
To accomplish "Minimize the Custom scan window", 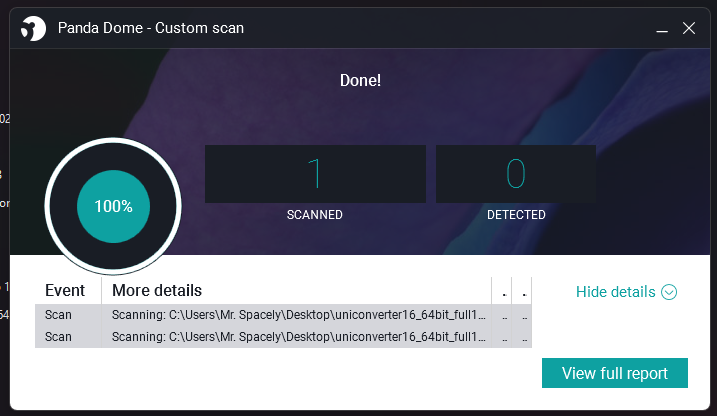I will [662, 29].
